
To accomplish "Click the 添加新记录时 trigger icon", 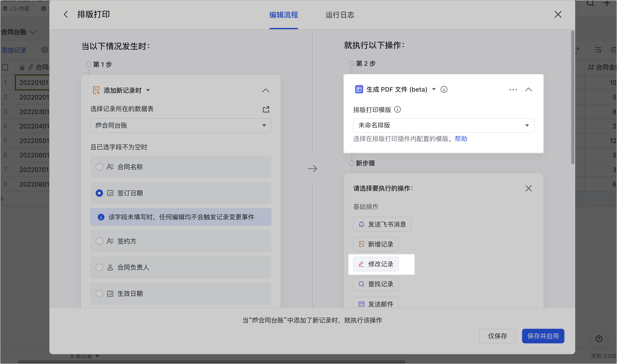I will [96, 90].
